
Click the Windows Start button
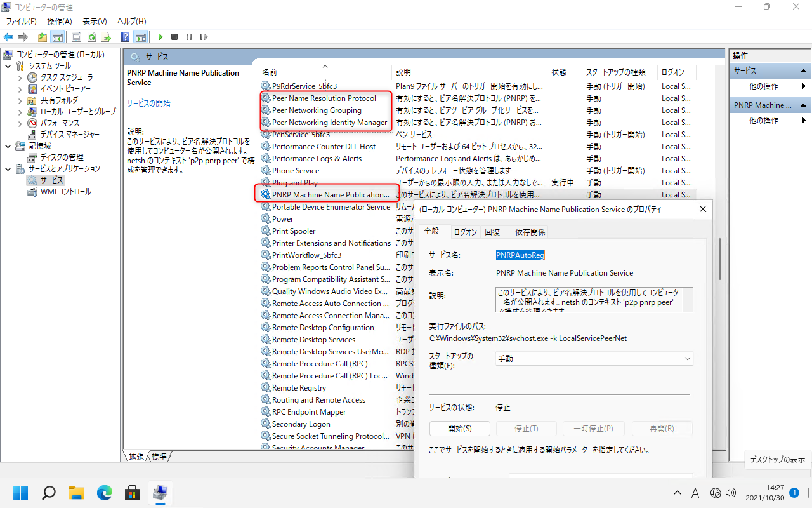pyautogui.click(x=21, y=492)
